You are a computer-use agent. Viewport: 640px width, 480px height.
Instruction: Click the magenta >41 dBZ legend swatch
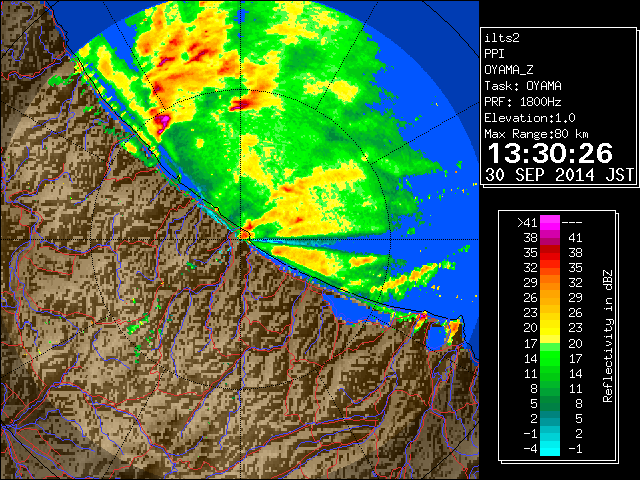[550, 222]
